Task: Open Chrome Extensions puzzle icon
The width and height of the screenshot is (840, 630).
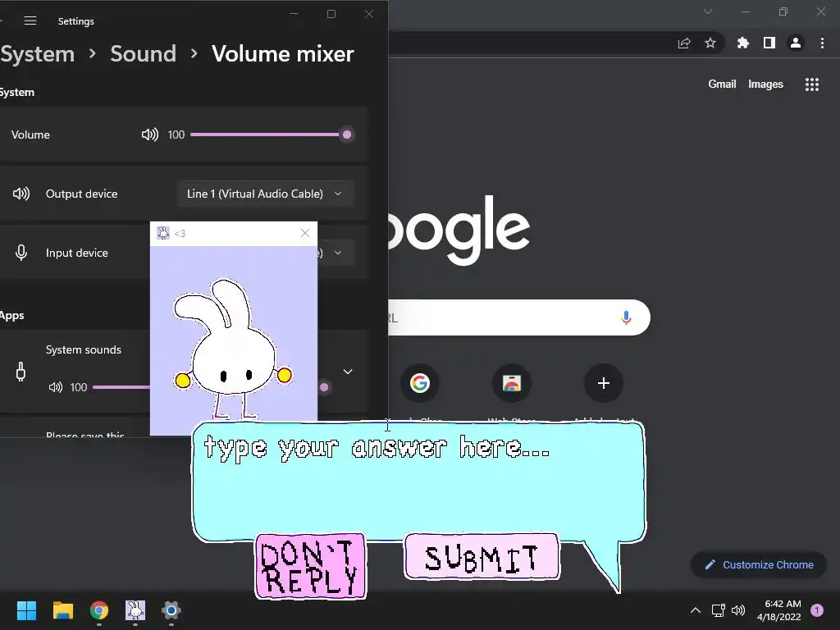Action: 742,43
